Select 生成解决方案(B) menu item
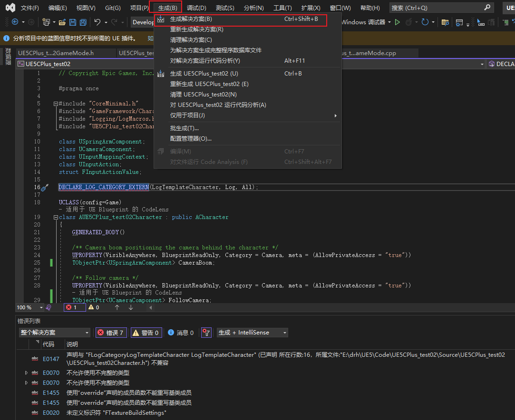 pyautogui.click(x=248, y=19)
